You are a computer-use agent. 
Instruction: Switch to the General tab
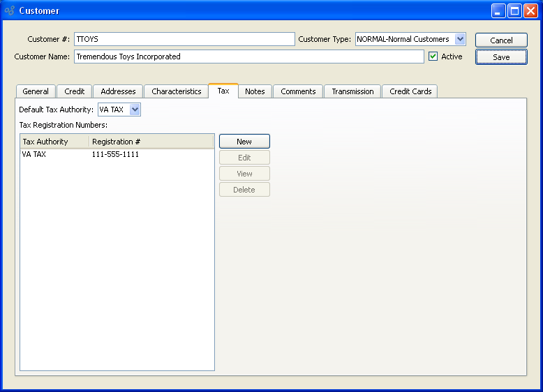coord(36,91)
